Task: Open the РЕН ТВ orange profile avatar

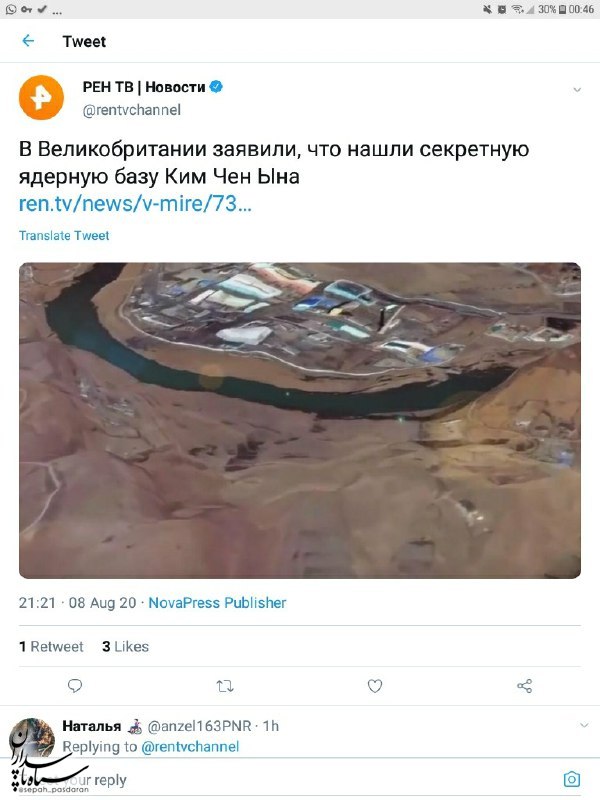Action: point(41,97)
